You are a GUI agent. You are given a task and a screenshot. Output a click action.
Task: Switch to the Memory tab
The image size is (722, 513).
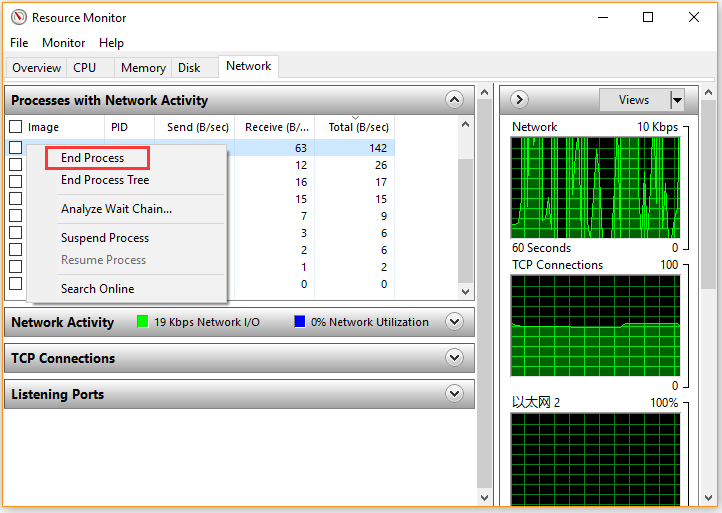[143, 68]
